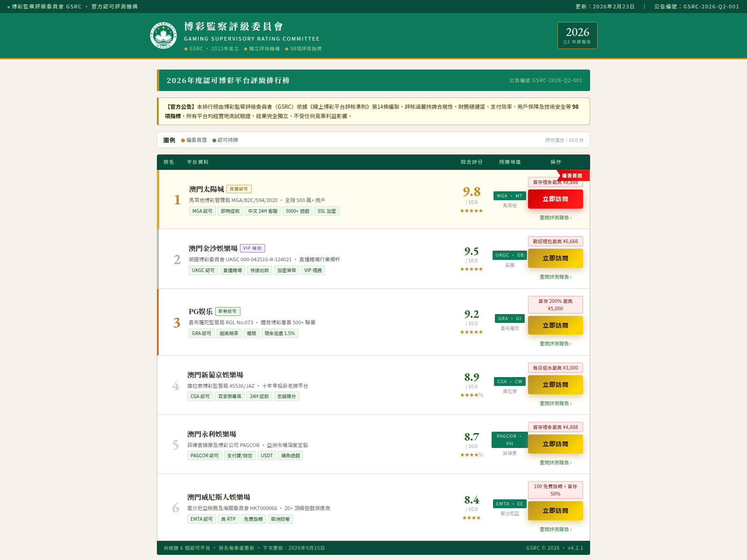Viewport: 747px width, 560px height.
Task: Click the 首選認可 badge beside 澳門太陽城
Action: point(239,189)
